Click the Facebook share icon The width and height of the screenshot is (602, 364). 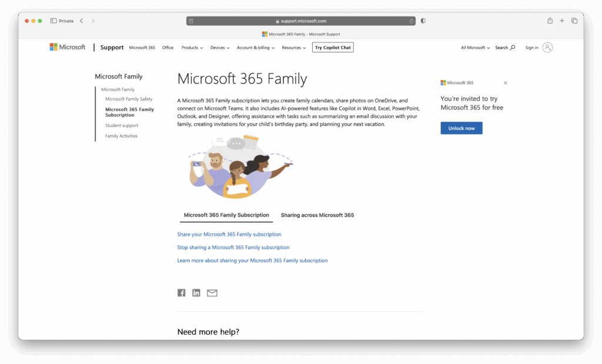182,293
